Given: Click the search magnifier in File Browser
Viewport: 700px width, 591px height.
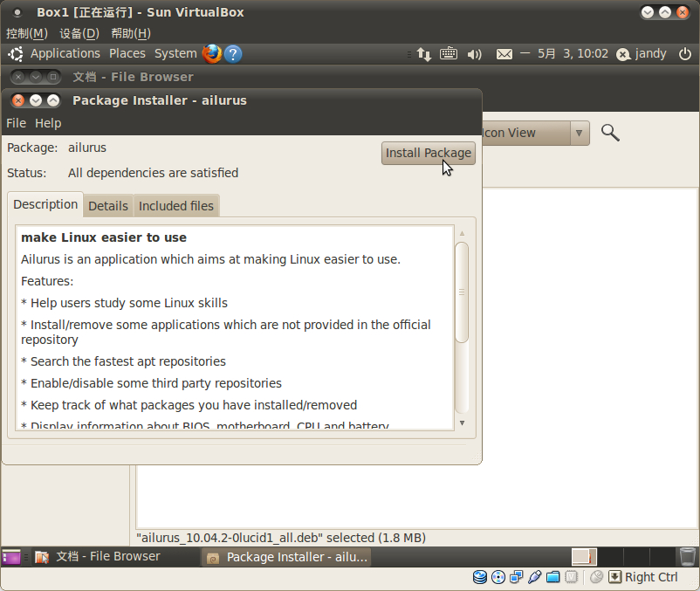Looking at the screenshot, I should (x=610, y=133).
